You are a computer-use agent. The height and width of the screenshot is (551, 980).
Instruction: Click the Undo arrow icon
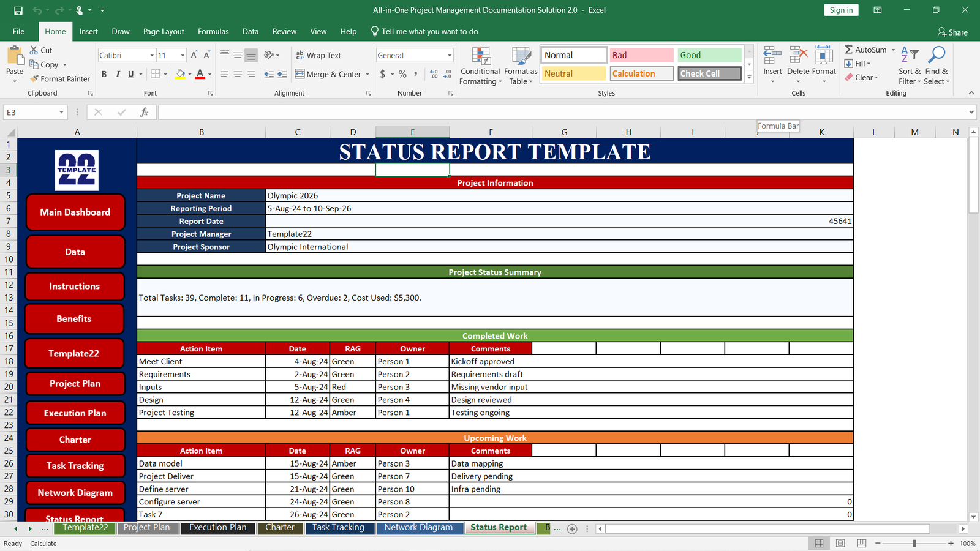37,10
